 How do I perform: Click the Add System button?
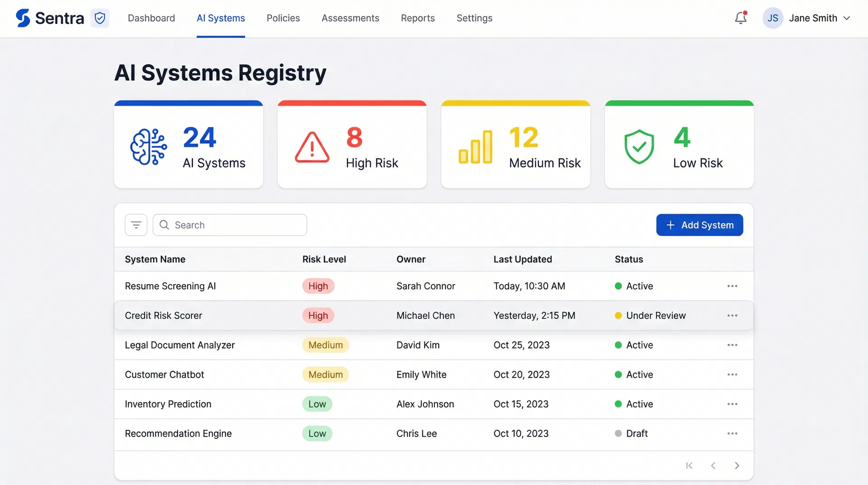(x=699, y=225)
